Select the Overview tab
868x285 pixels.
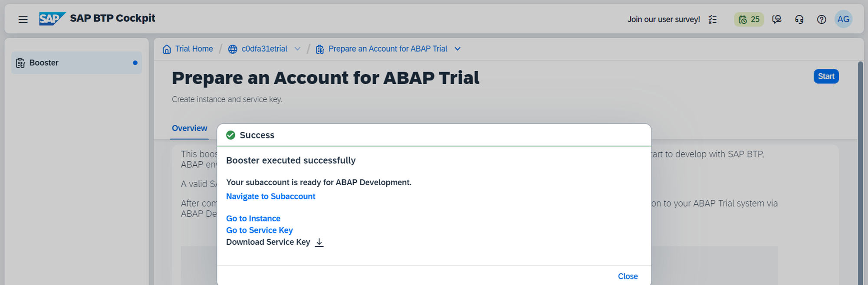(x=190, y=128)
